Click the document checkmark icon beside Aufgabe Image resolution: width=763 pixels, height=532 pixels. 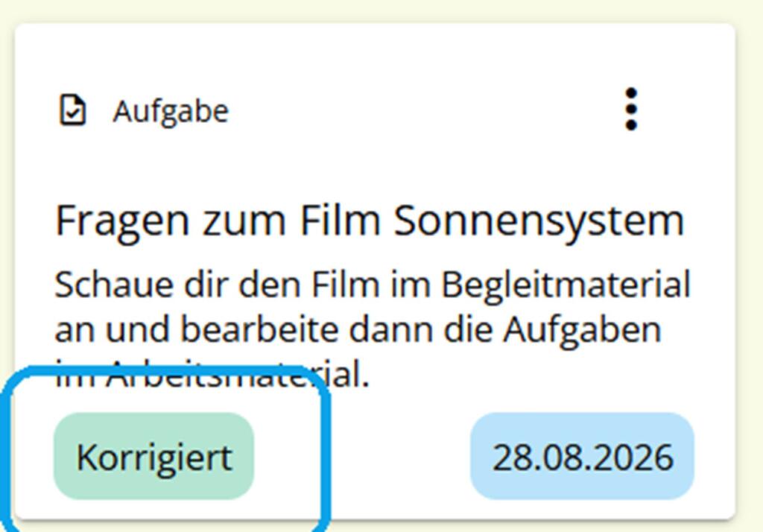coord(72,110)
